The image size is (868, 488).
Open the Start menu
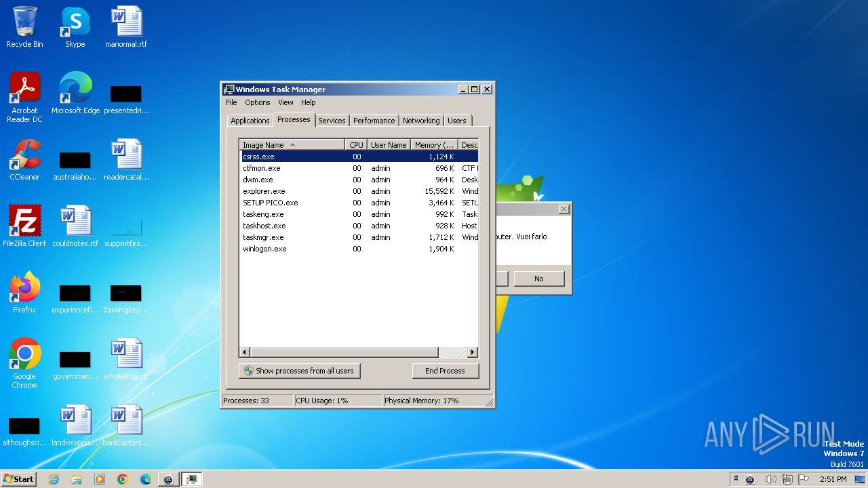pos(18,479)
